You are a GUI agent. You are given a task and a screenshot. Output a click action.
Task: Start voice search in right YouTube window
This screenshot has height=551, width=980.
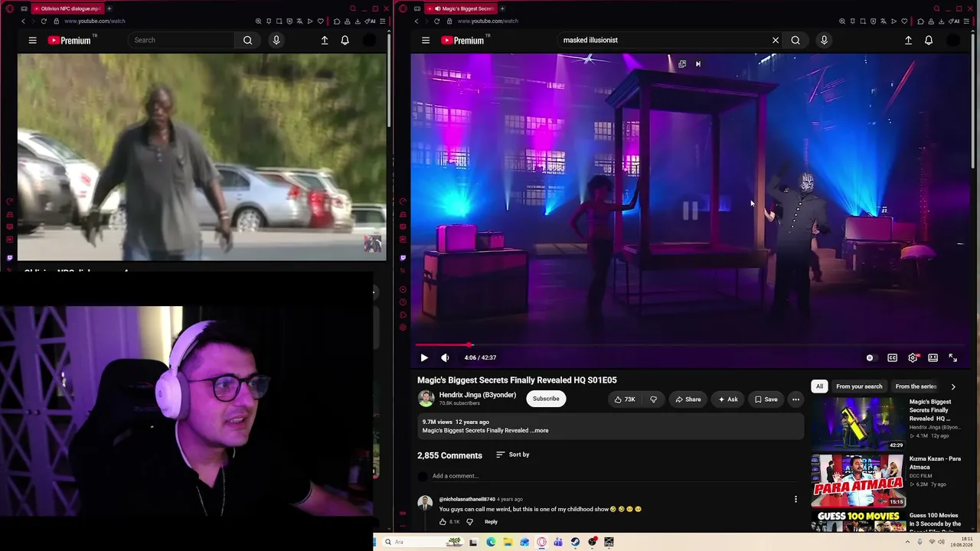coord(824,40)
